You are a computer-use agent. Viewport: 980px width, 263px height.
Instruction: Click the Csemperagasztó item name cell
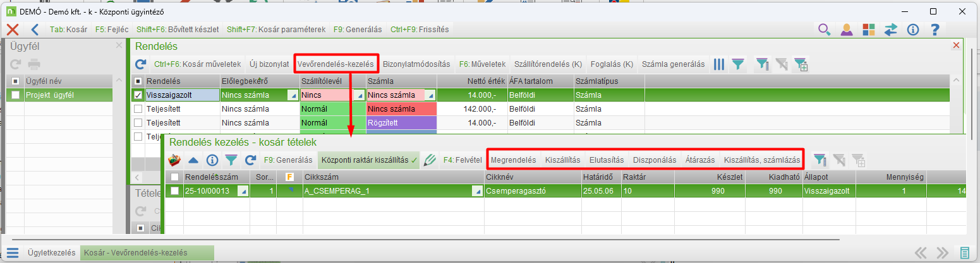[x=532, y=191]
